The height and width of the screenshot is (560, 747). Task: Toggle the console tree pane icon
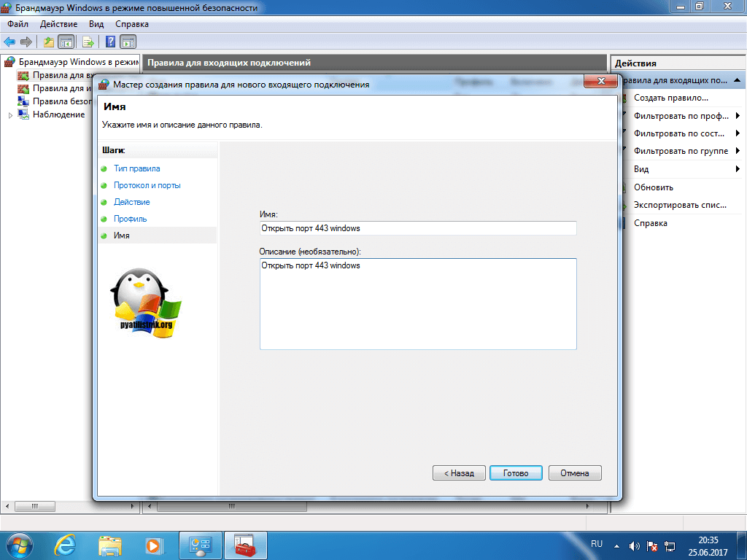click(x=66, y=42)
